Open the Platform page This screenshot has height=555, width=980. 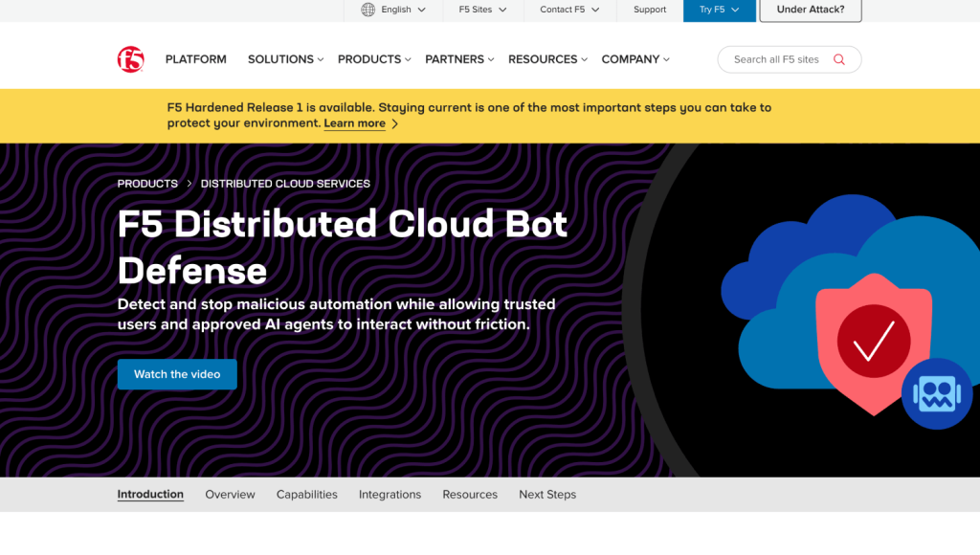195,59
